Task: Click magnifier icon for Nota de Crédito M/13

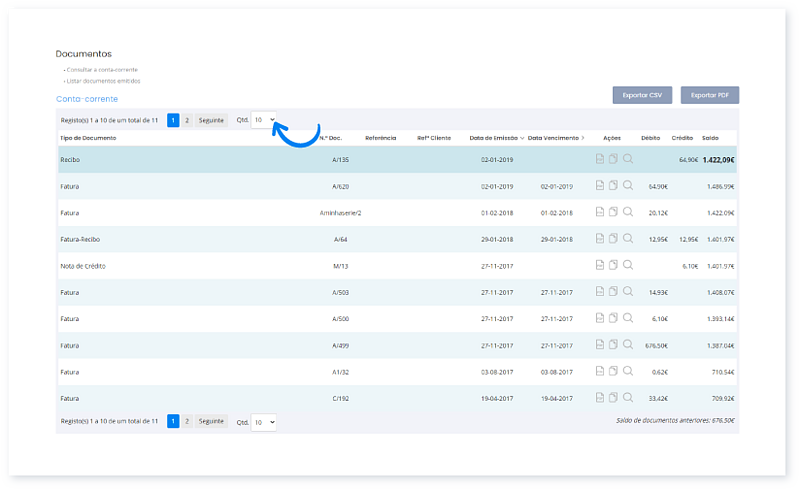Action: pos(628,266)
